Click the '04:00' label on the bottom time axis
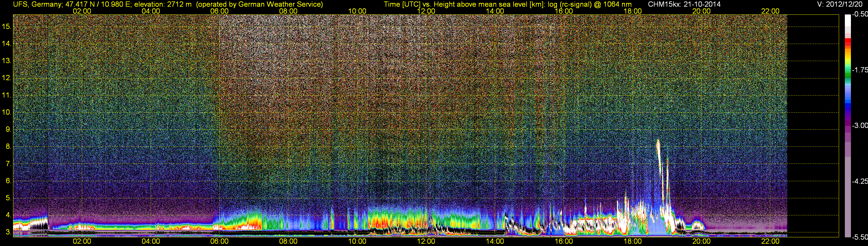 (151, 241)
